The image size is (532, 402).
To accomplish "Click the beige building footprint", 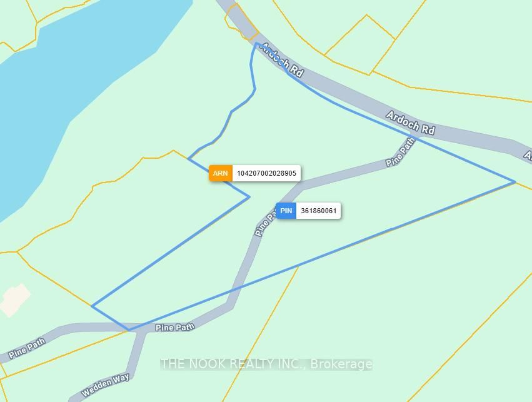I will click(x=14, y=300).
